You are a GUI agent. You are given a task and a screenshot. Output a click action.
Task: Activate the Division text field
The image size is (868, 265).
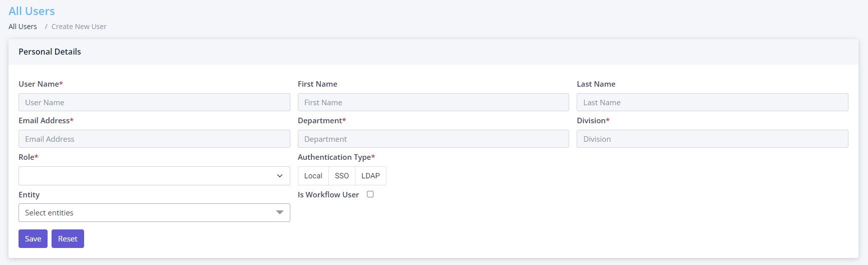tap(712, 139)
